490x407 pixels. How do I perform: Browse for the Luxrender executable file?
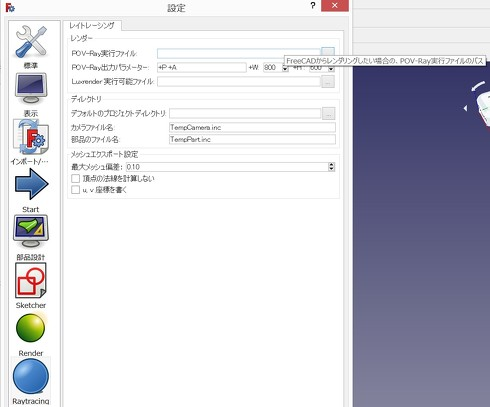click(x=328, y=81)
